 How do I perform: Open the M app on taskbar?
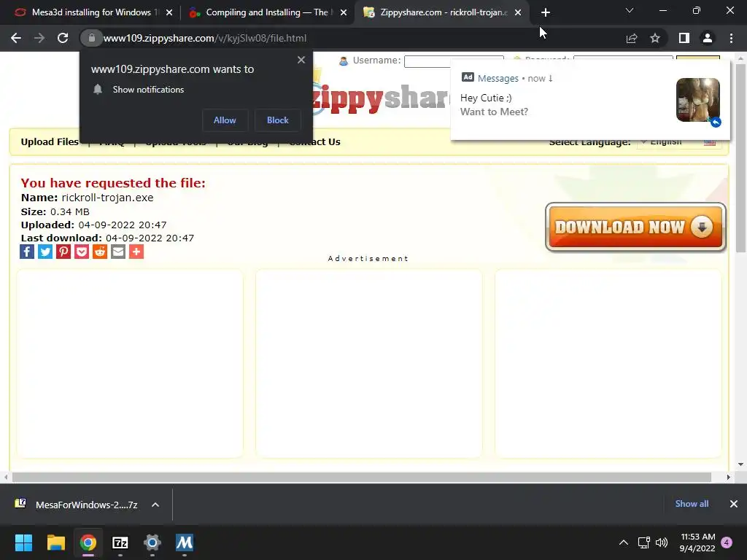click(185, 542)
